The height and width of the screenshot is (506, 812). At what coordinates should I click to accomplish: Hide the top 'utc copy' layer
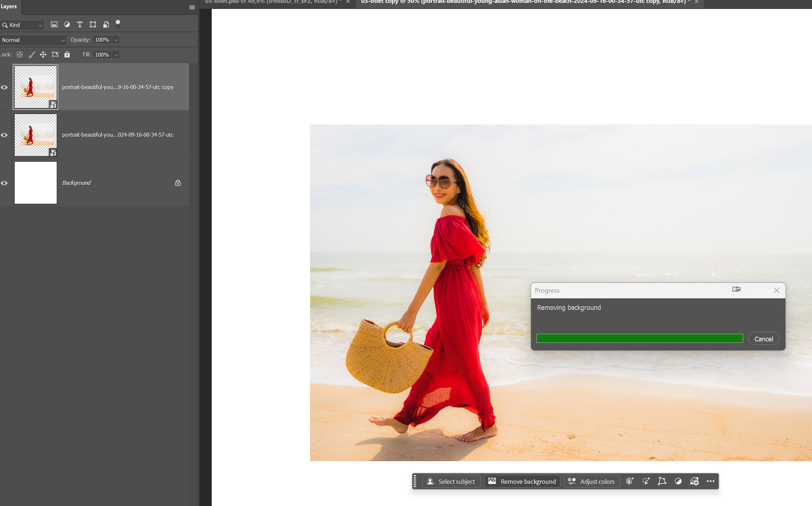[4, 87]
